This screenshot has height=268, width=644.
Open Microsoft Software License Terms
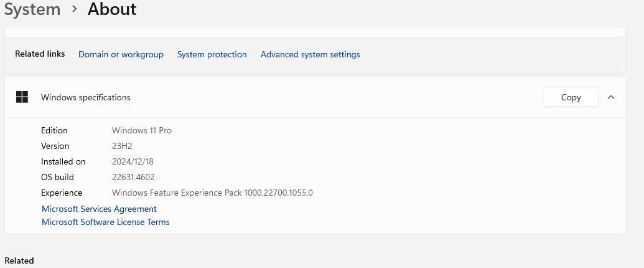pos(105,222)
